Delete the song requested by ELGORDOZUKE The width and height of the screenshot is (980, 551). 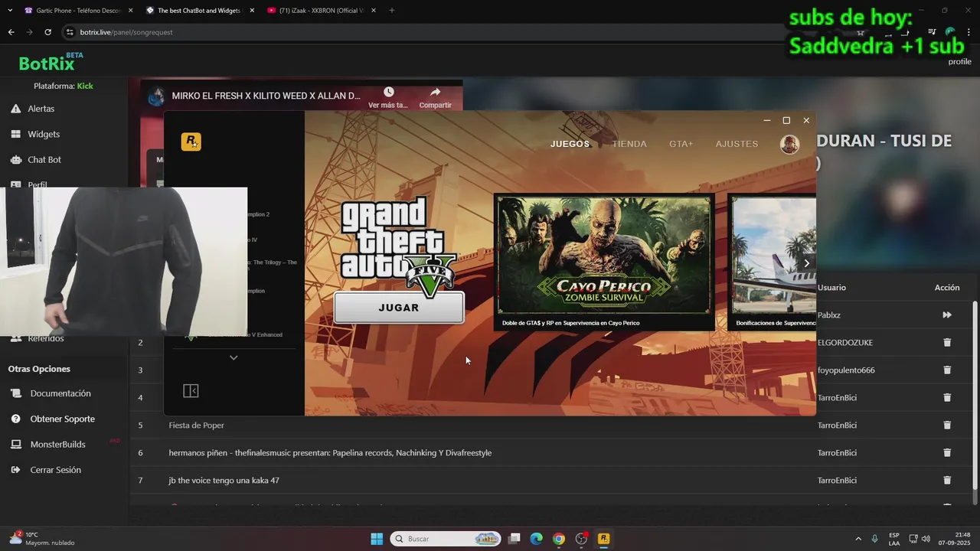point(947,342)
